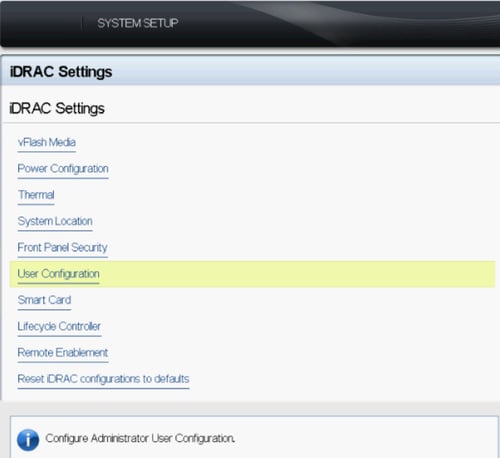This screenshot has width=500, height=458.
Task: Open System Location page
Action: pyautogui.click(x=55, y=221)
